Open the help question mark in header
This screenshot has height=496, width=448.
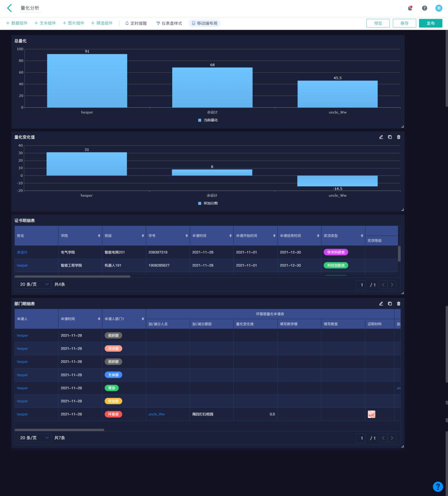pyautogui.click(x=424, y=8)
